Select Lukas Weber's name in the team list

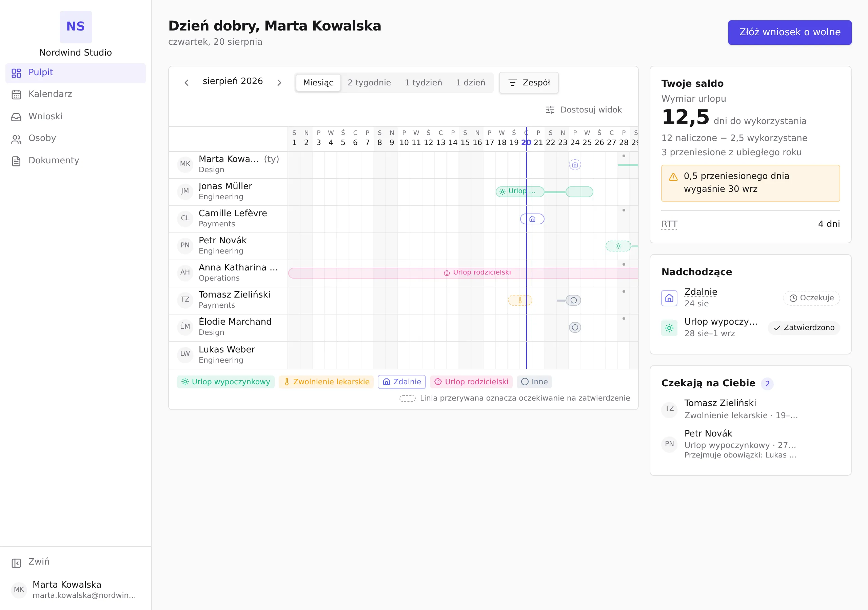tap(226, 350)
